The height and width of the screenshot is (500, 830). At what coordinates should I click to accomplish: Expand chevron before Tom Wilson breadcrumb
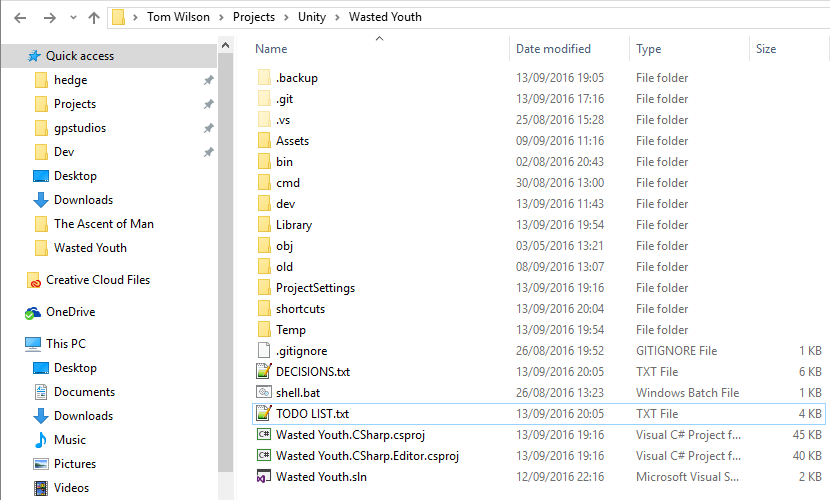tap(136, 17)
